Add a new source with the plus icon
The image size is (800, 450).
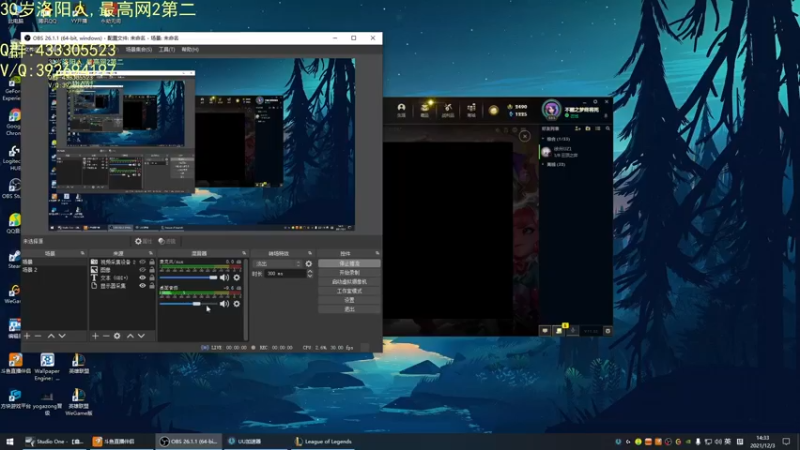point(95,336)
